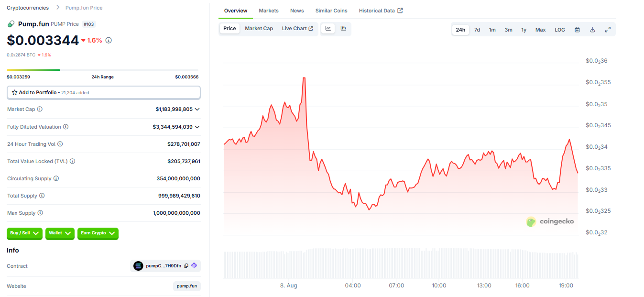
Task: Select the 1m time range
Action: point(492,30)
